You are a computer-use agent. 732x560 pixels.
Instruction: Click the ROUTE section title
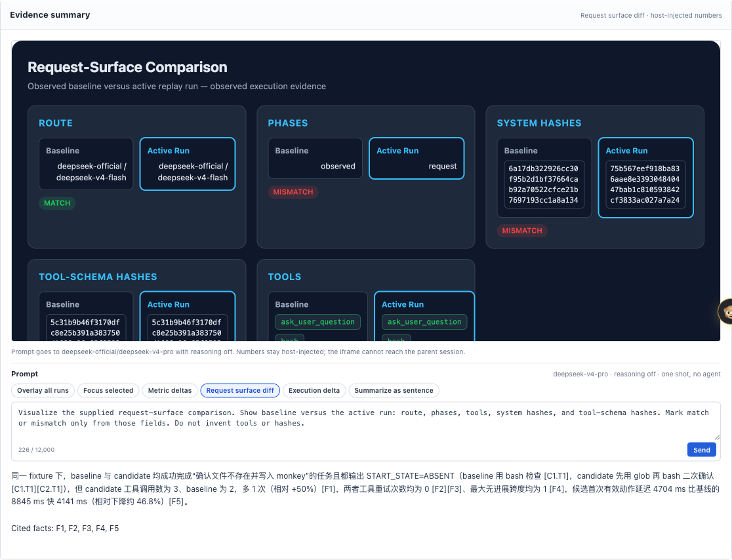point(56,123)
